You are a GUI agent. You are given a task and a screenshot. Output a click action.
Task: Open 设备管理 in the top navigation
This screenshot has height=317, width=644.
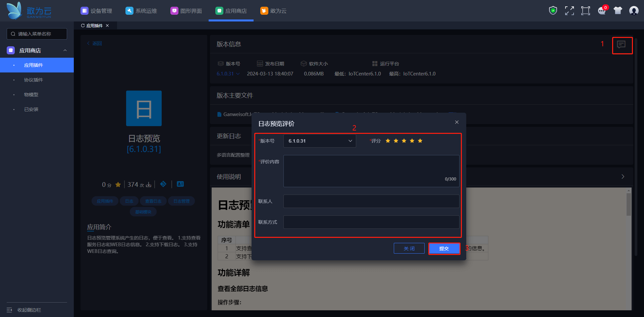(x=96, y=11)
